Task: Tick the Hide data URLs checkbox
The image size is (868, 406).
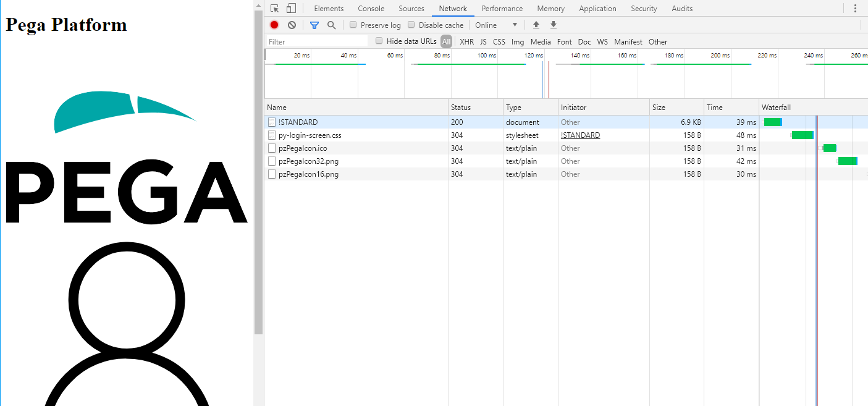Action: tap(379, 41)
